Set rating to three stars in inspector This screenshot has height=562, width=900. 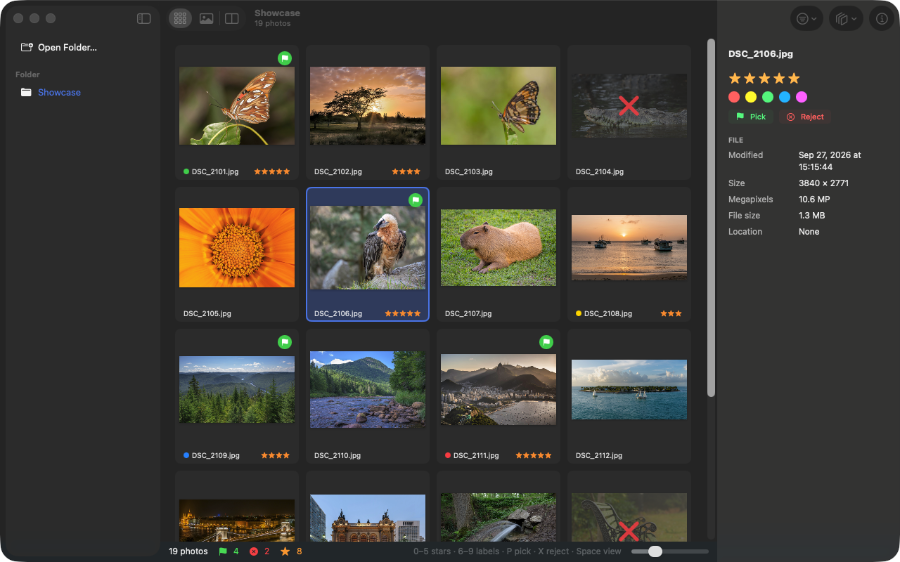(764, 78)
